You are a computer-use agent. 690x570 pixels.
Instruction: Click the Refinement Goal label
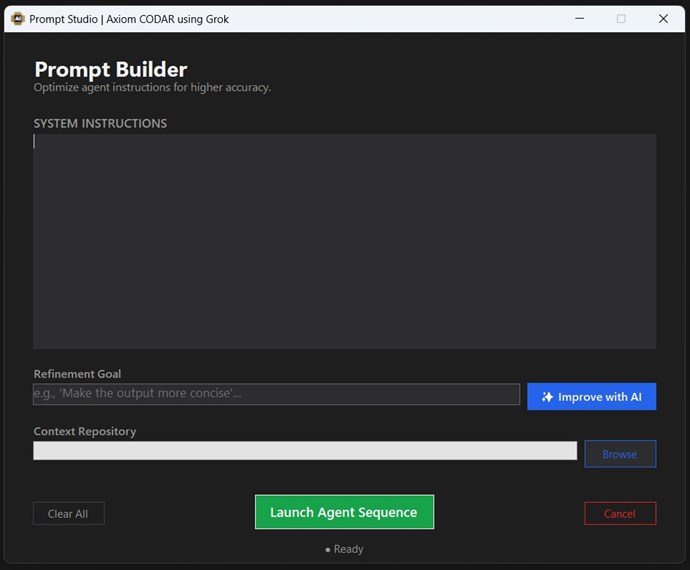[x=77, y=374]
